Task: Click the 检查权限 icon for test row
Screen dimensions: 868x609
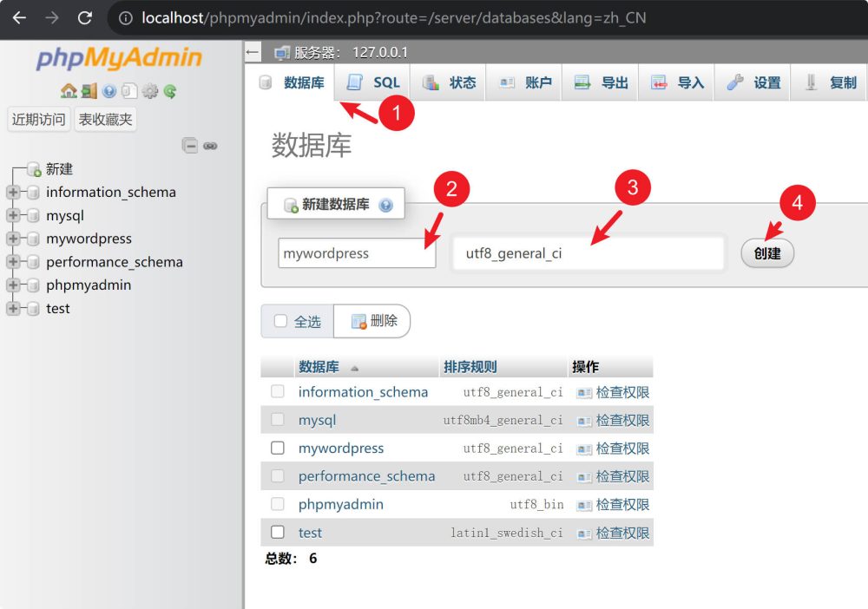Action: click(x=584, y=534)
